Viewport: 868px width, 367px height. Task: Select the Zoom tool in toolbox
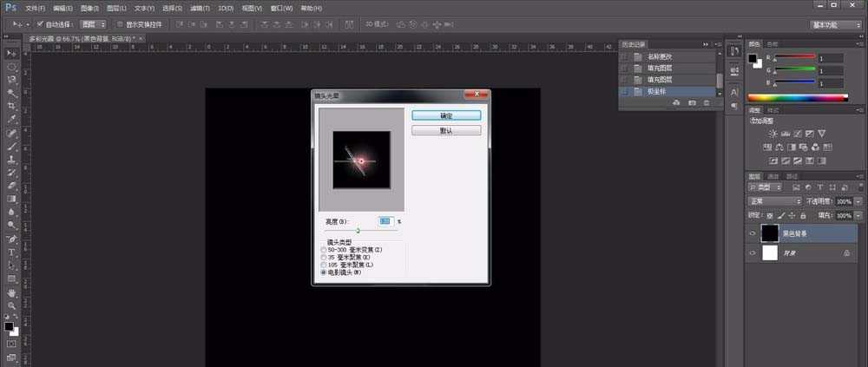pos(12,305)
